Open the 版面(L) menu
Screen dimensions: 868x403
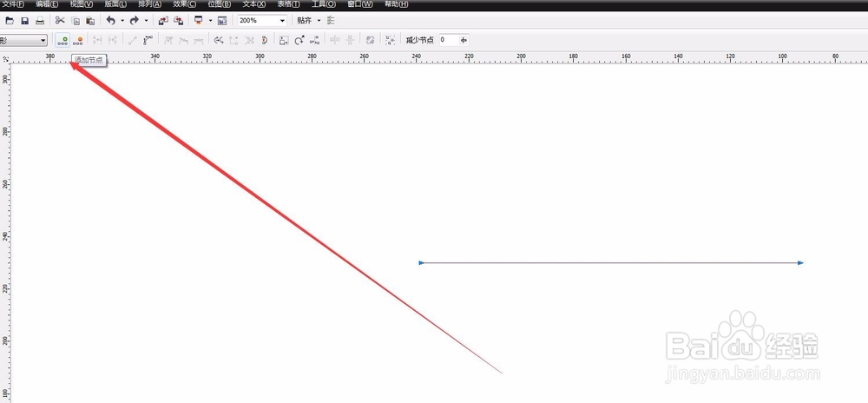115,3
